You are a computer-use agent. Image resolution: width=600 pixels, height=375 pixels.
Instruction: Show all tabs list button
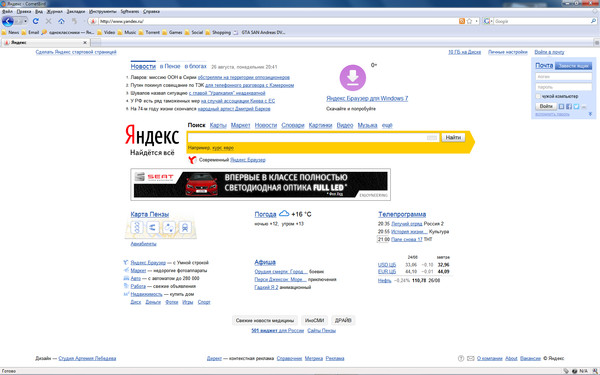click(x=596, y=42)
